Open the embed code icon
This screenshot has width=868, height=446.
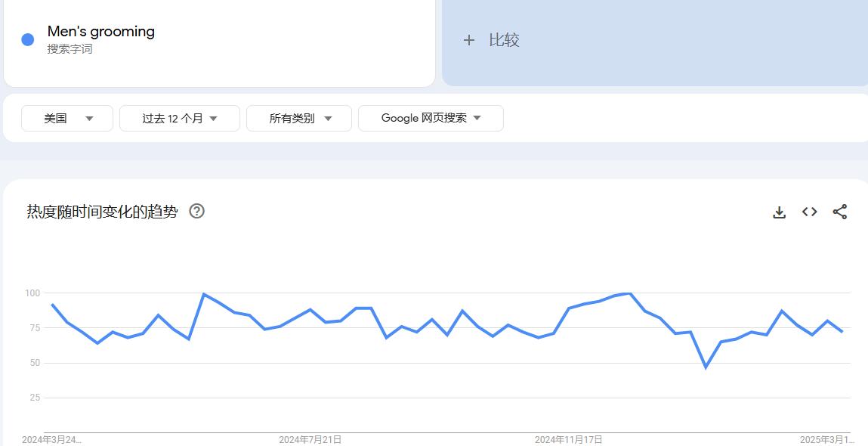pyautogui.click(x=809, y=212)
